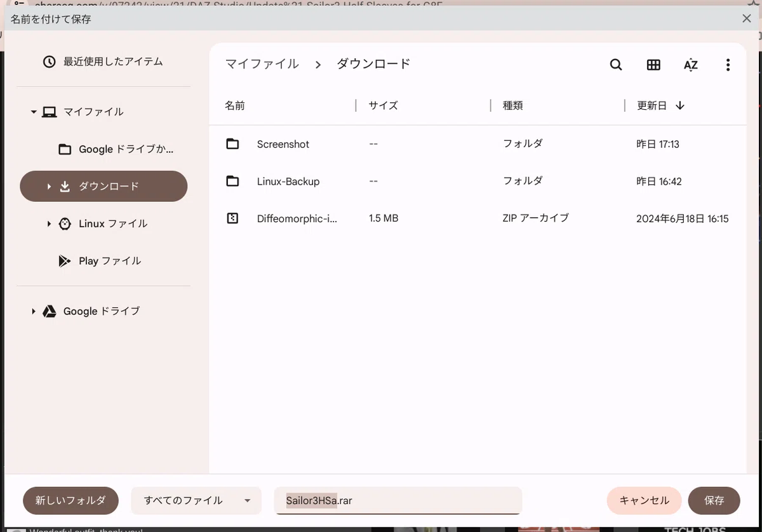This screenshot has height=532, width=762.
Task: Click the ZIP アーカイブ type cell
Action: click(x=536, y=218)
